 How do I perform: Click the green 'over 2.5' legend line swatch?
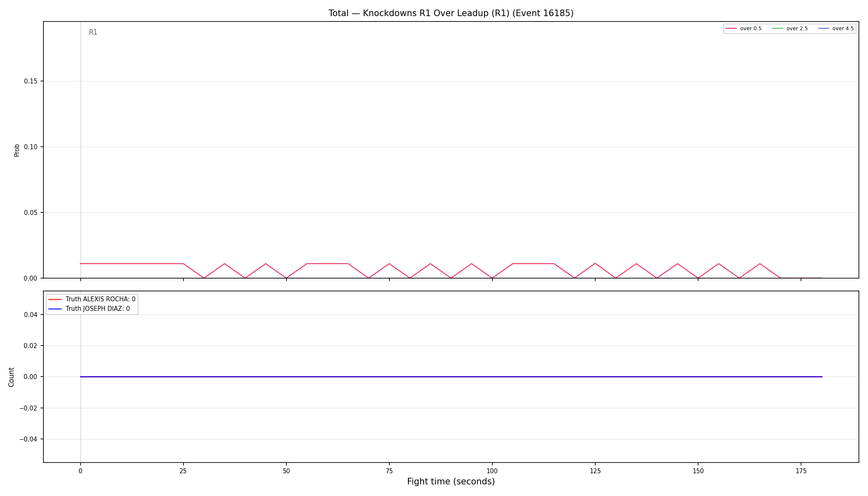point(777,29)
